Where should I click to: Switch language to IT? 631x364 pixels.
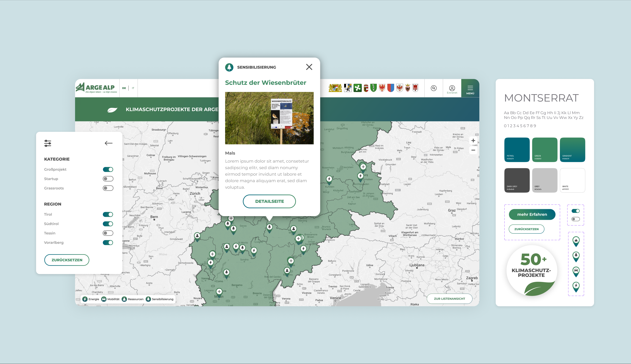click(x=133, y=88)
